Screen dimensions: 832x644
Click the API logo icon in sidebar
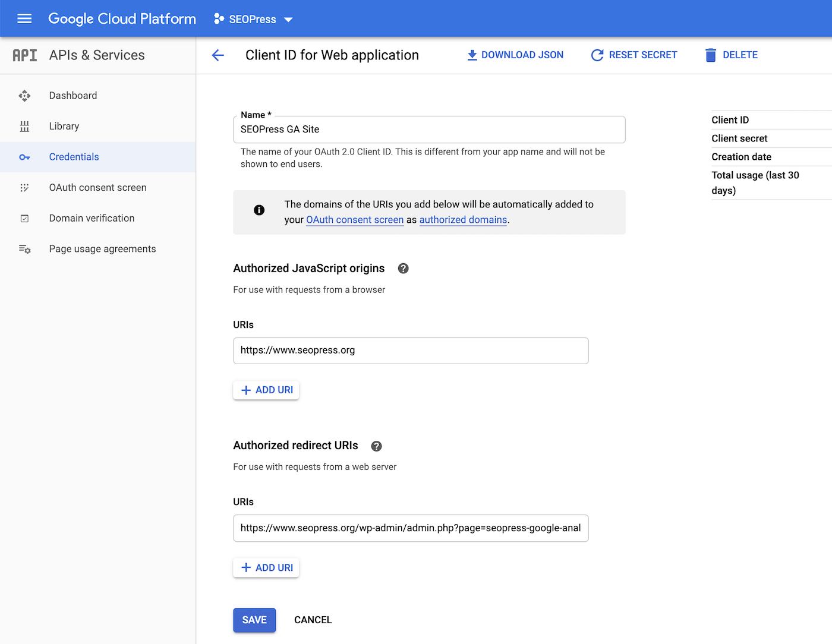(x=25, y=55)
